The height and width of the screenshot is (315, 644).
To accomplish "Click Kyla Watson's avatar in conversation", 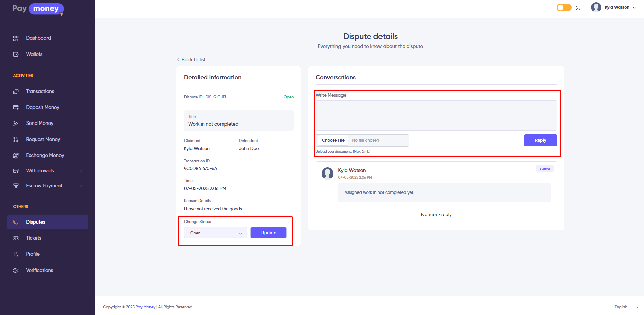I will pyautogui.click(x=327, y=173).
